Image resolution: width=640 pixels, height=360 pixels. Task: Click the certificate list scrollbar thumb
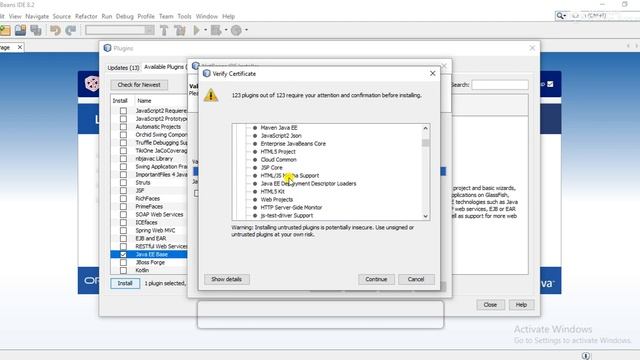point(426,143)
